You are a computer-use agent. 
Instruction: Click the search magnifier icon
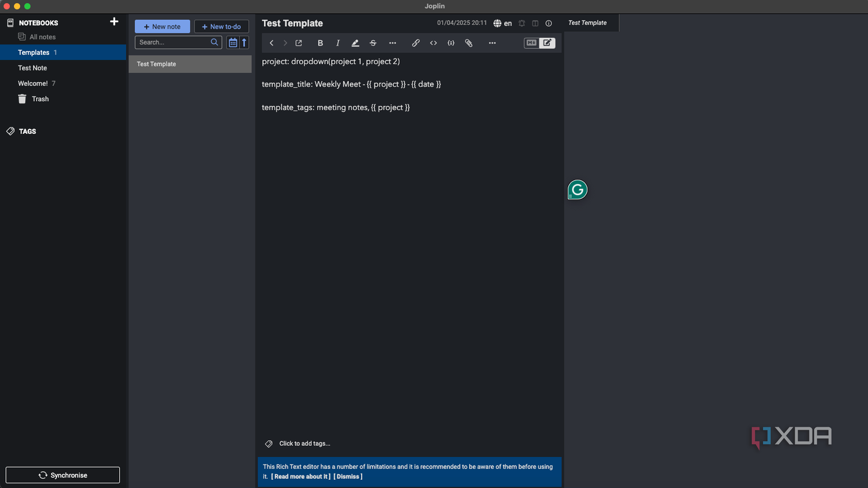pos(214,42)
